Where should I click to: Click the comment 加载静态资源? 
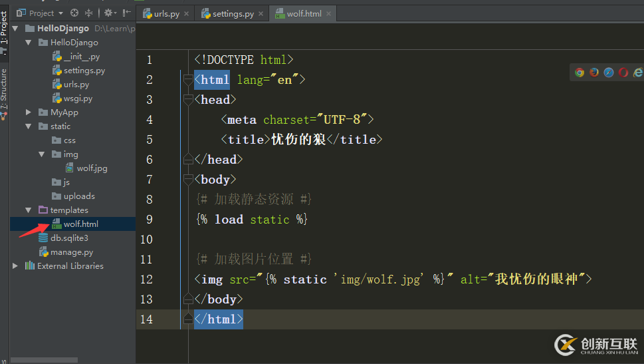(254, 200)
